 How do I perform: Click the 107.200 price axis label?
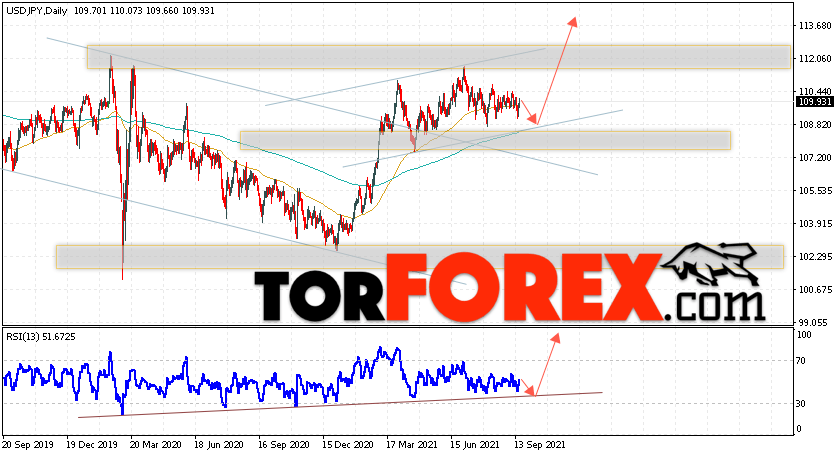[x=815, y=157]
